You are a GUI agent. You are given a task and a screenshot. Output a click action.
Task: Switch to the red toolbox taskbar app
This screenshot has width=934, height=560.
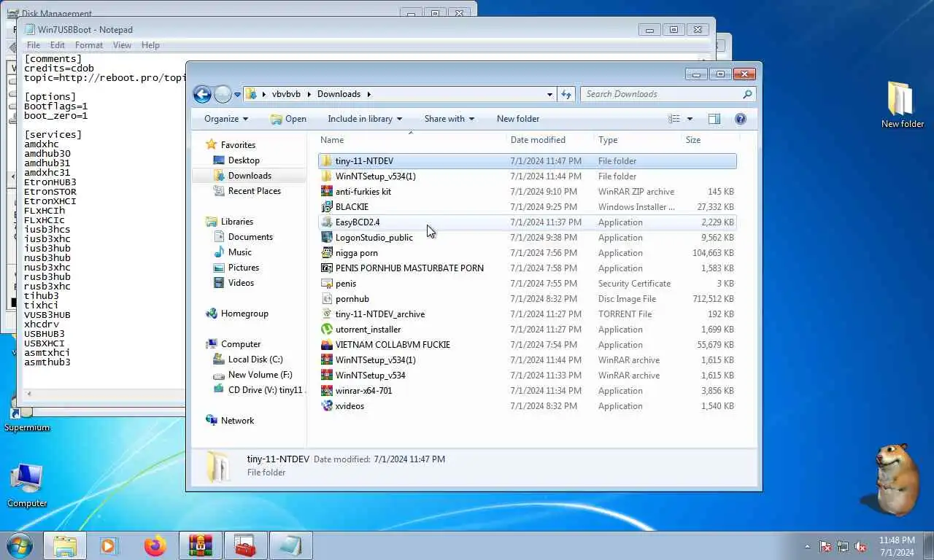(245, 545)
